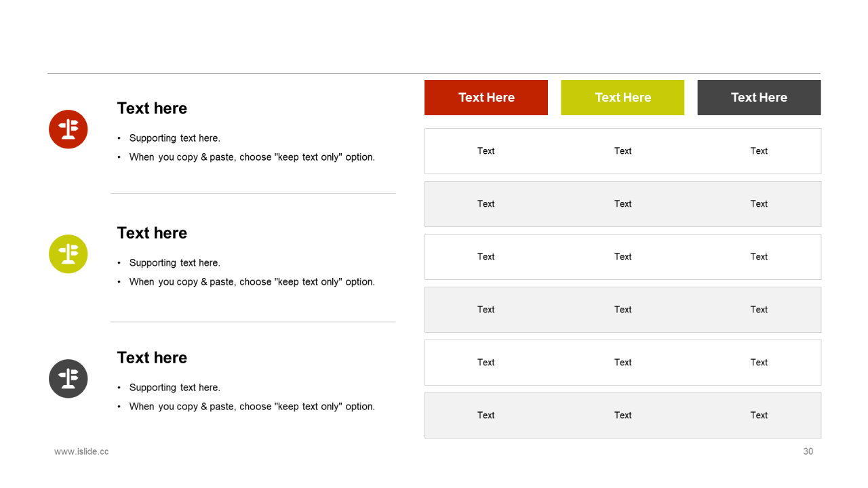Click the dark gray circular signpost icon
The width and height of the screenshot is (868, 488).
pyautogui.click(x=68, y=379)
